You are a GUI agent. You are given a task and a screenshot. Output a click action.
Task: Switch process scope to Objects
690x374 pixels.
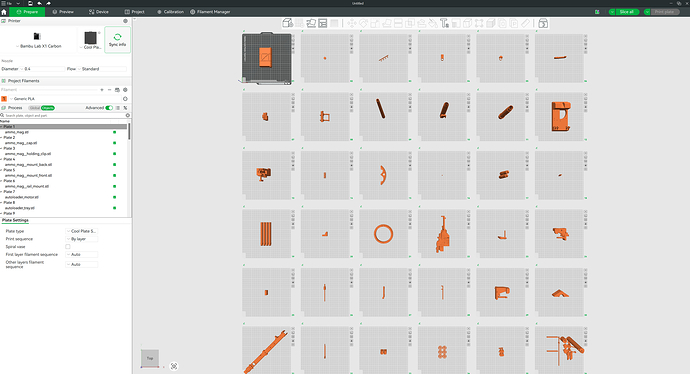[48, 108]
